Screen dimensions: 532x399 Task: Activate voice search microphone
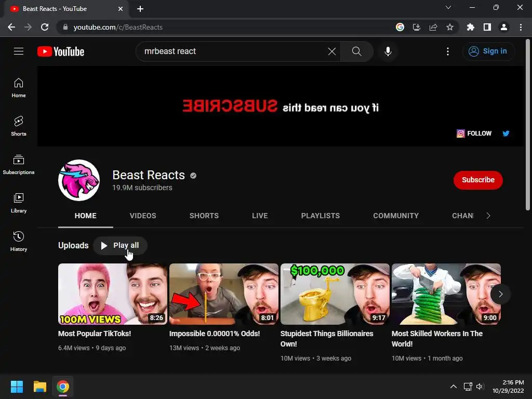(388, 51)
